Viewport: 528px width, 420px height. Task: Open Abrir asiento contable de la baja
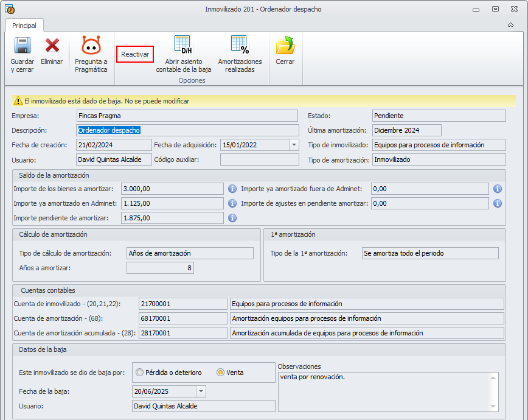tap(183, 46)
